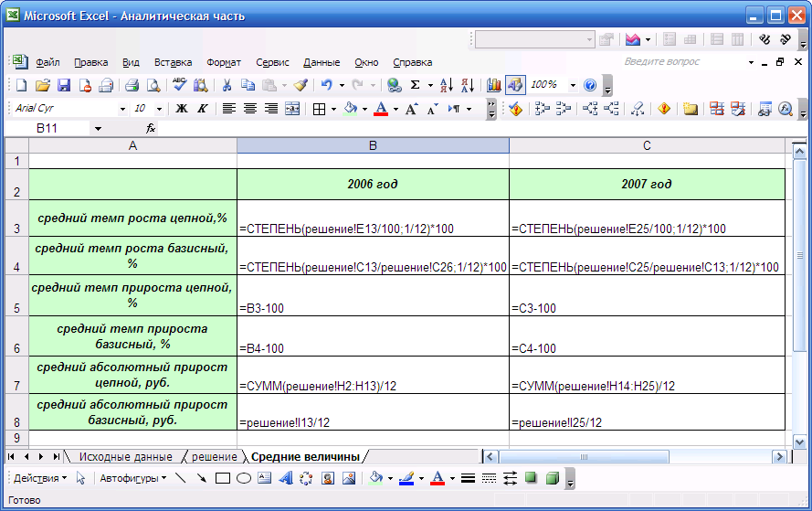The image size is (812, 511).
Task: Expand the Arial Cyr font name dropdown
Action: [x=122, y=109]
